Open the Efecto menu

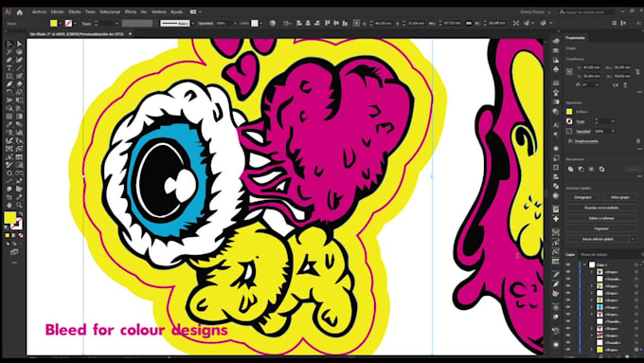(131, 12)
